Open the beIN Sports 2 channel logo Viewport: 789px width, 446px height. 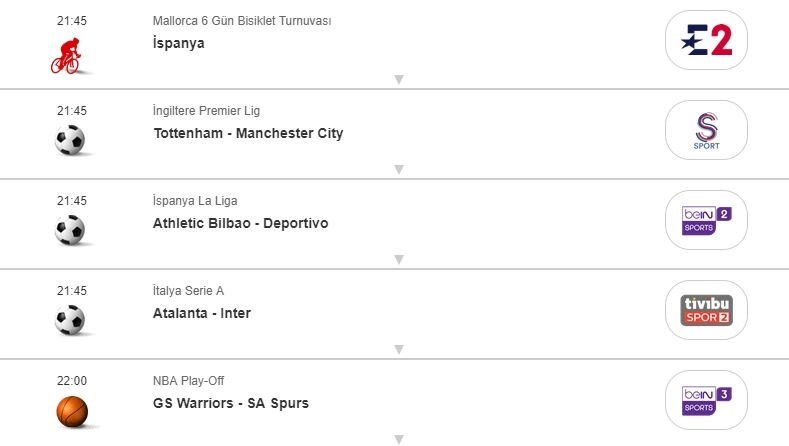pos(706,220)
